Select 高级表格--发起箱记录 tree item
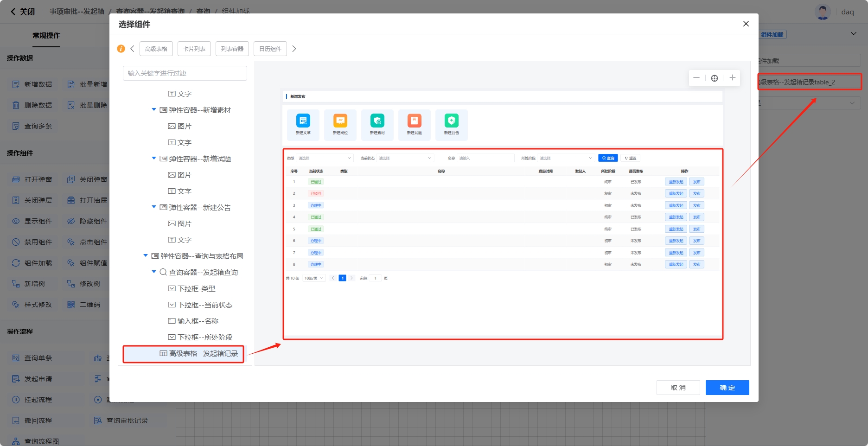Viewport: 868px width, 446px height. (203, 354)
